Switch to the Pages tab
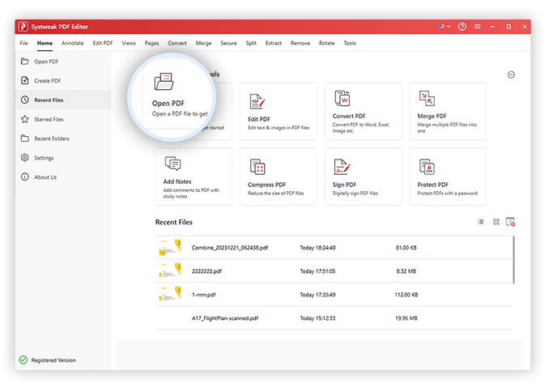549x392 pixels. coord(151,43)
